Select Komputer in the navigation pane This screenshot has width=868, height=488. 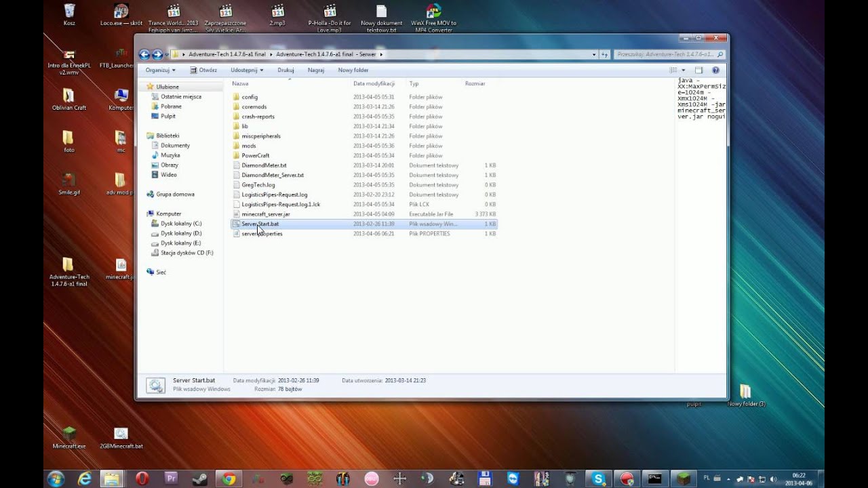click(x=168, y=213)
